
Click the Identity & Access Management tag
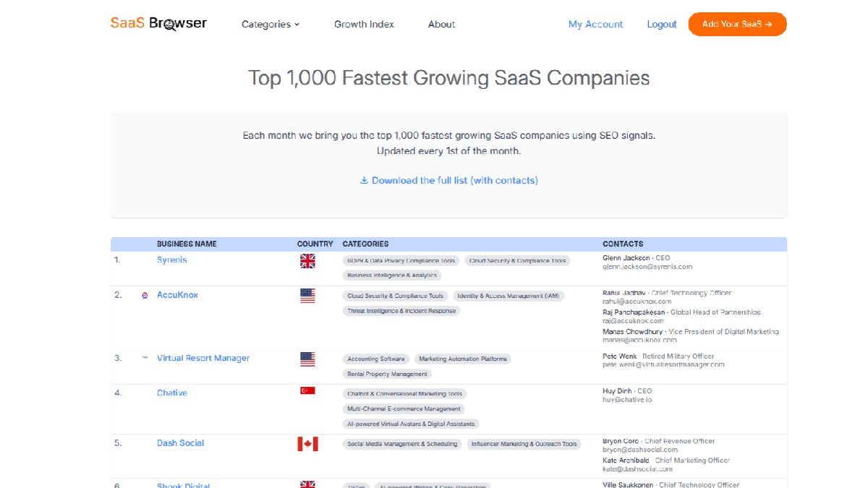pyautogui.click(x=508, y=296)
